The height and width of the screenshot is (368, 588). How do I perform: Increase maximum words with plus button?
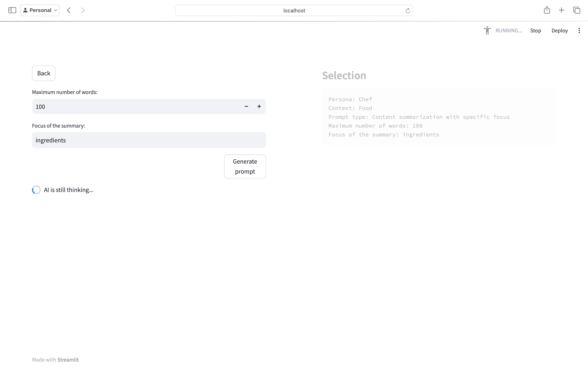259,106
